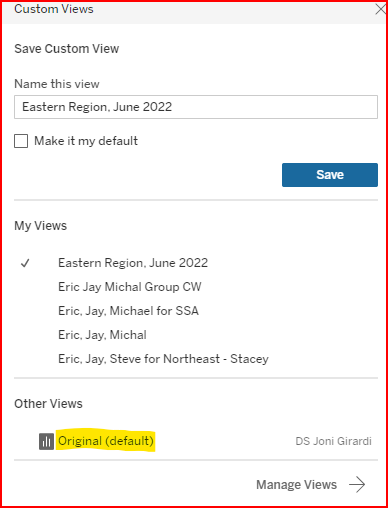Click owner name DS Joni Girardi
Image resolution: width=388 pixels, height=508 pixels.
point(333,441)
